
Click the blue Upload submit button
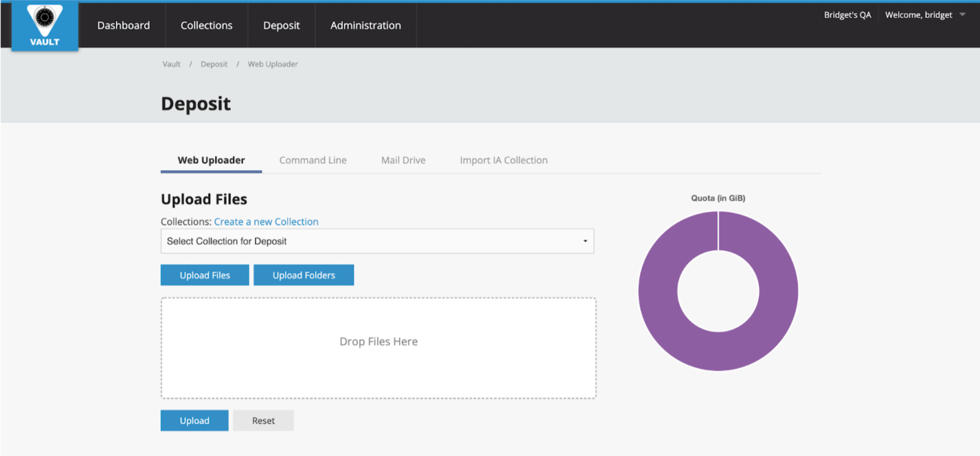194,421
